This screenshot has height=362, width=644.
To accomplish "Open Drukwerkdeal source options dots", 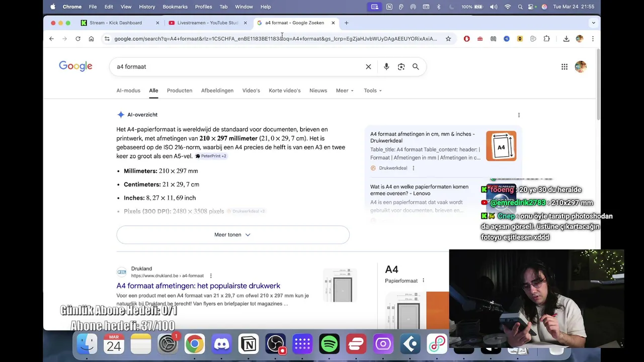I will [x=414, y=168].
